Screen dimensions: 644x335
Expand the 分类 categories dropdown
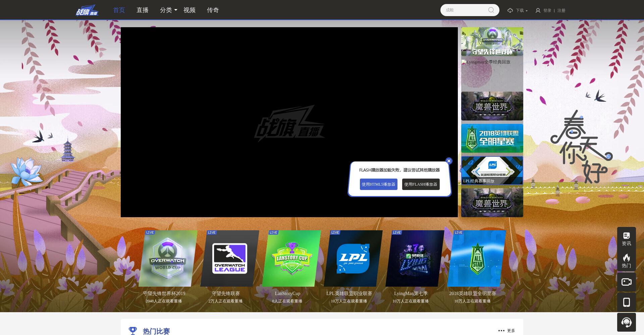168,10
